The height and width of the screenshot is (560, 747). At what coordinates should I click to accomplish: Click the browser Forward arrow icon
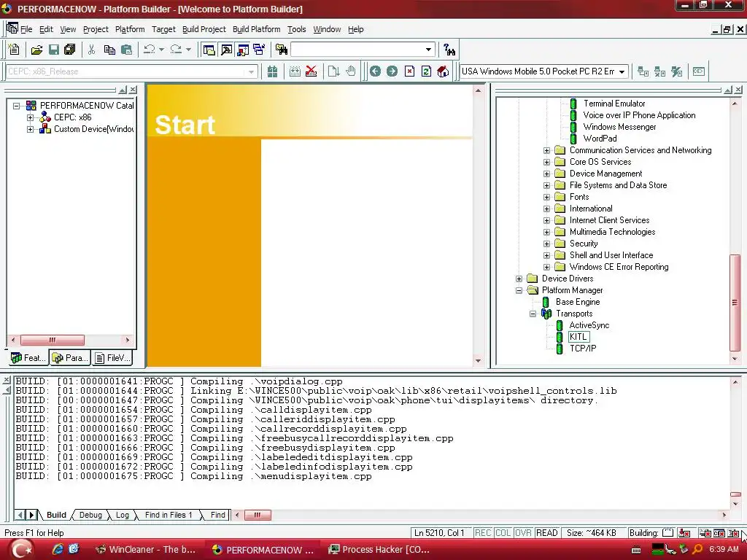coord(392,71)
